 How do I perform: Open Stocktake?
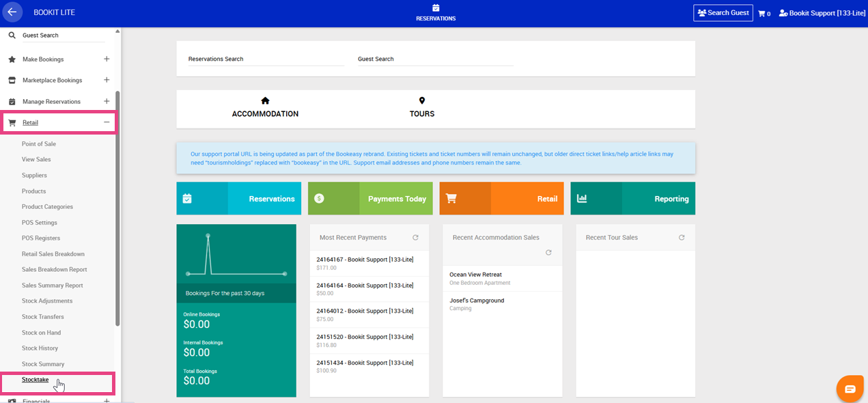point(36,380)
